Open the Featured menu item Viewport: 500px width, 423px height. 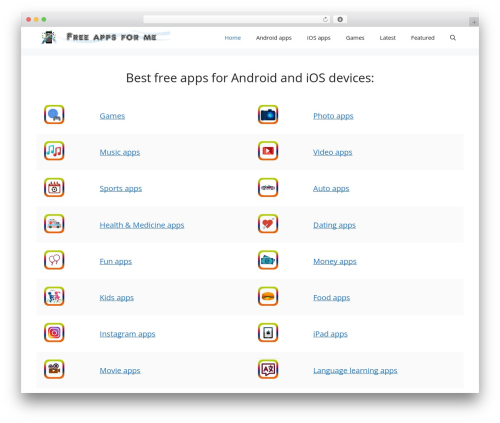423,38
